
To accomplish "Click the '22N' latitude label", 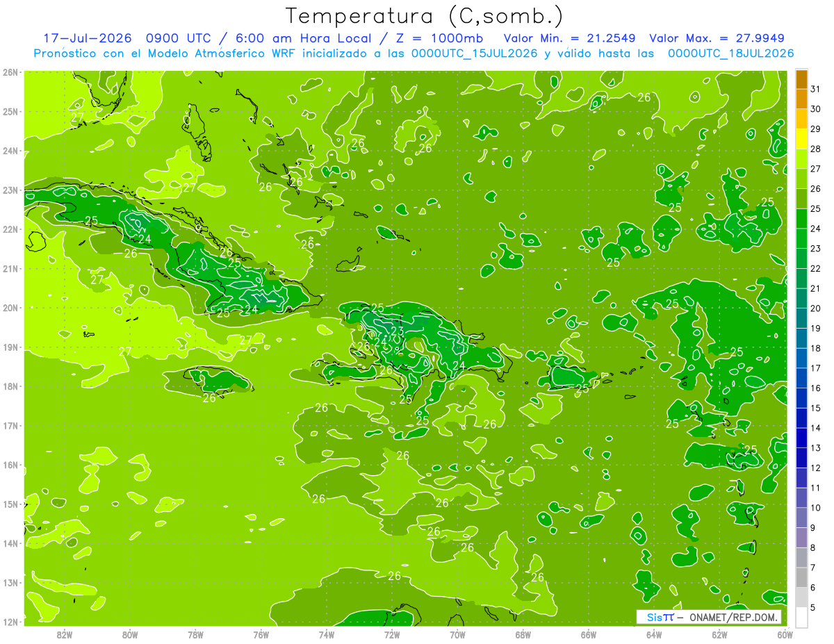I will pyautogui.click(x=10, y=229).
